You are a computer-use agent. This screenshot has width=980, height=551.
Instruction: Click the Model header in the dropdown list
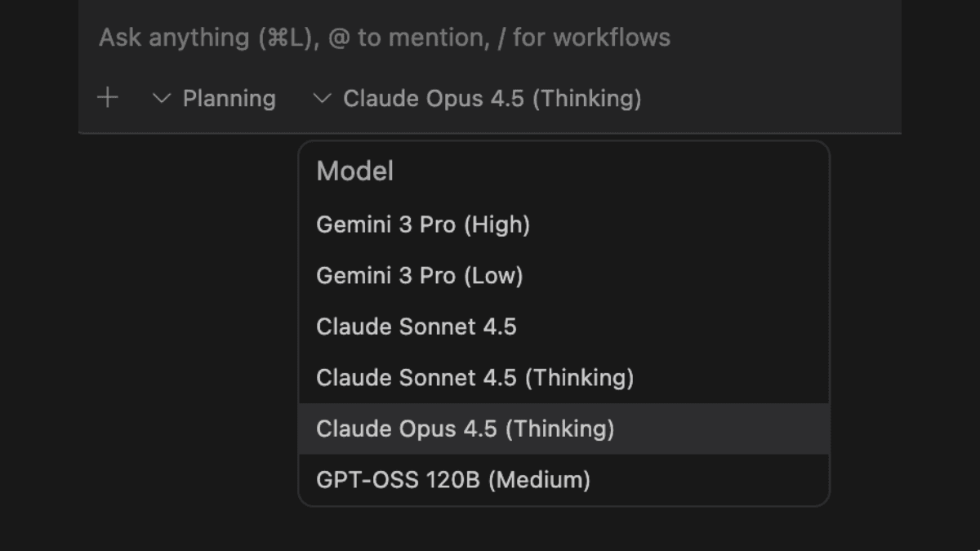point(354,171)
